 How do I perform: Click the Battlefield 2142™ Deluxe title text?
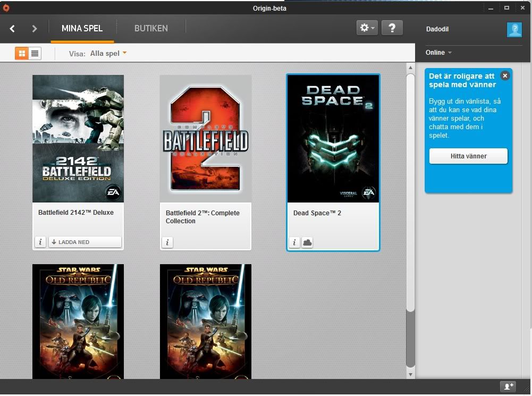[x=76, y=213]
